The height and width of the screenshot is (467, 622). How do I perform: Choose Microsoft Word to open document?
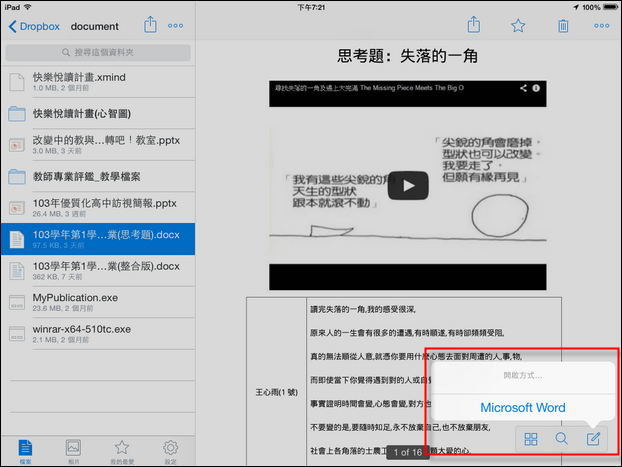pos(523,407)
